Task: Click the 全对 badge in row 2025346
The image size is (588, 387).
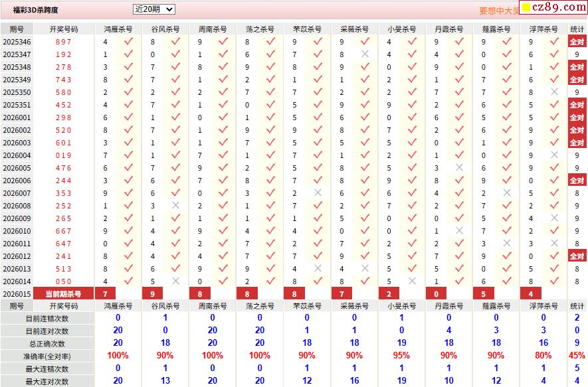Action: point(577,42)
